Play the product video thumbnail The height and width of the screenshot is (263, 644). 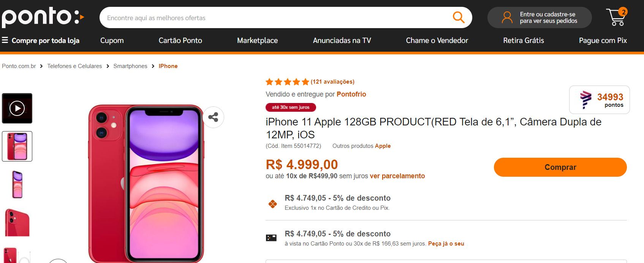pyautogui.click(x=17, y=108)
